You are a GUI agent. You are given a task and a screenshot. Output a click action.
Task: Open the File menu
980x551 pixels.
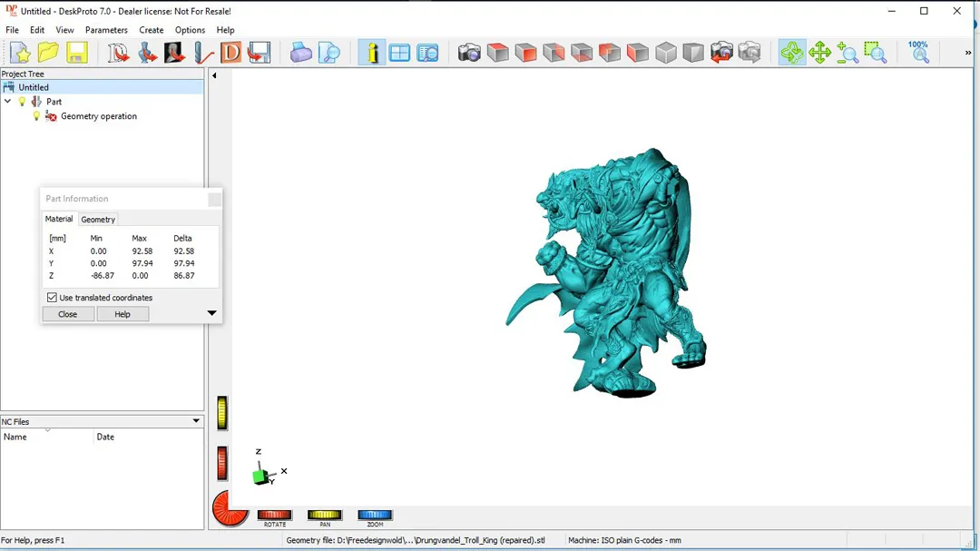click(x=12, y=30)
